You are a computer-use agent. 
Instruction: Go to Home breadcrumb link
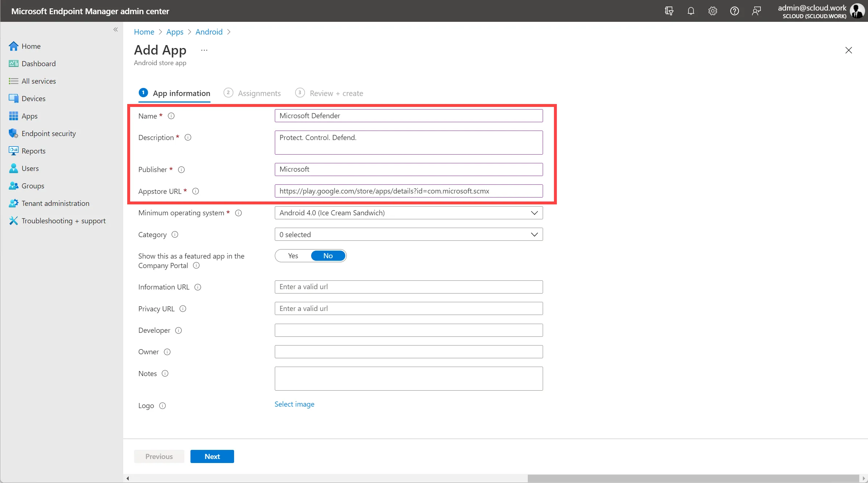click(x=144, y=32)
